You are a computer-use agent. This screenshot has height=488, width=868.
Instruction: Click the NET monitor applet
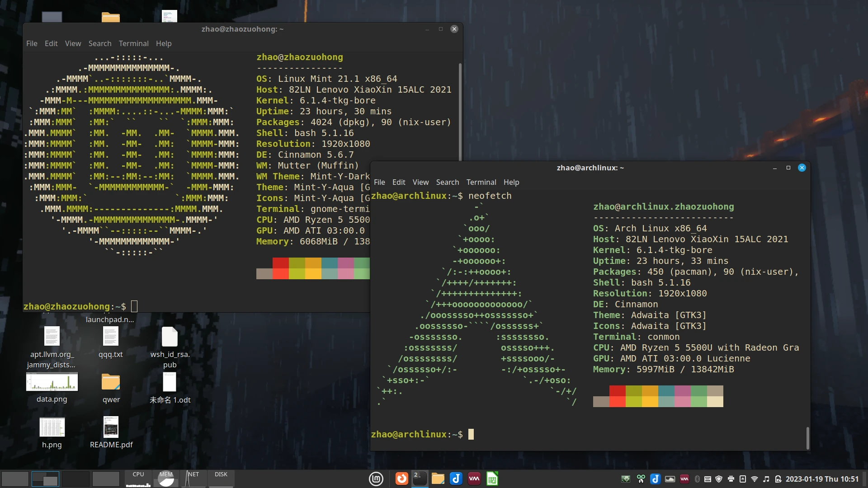(193, 479)
